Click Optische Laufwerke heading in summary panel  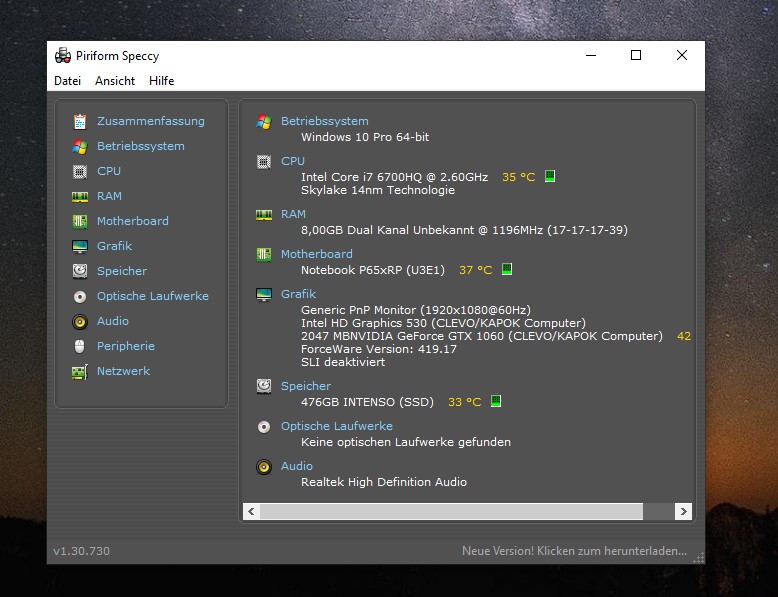coord(337,426)
